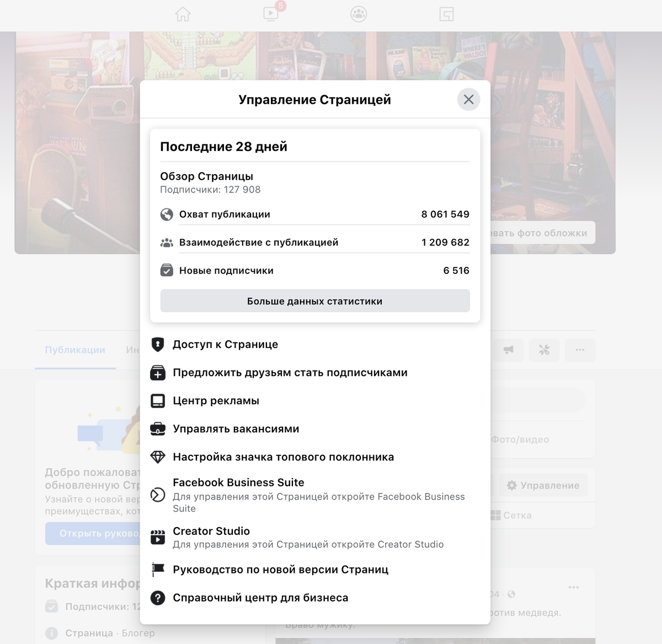Click the Последние 28 дней heading

(223, 147)
